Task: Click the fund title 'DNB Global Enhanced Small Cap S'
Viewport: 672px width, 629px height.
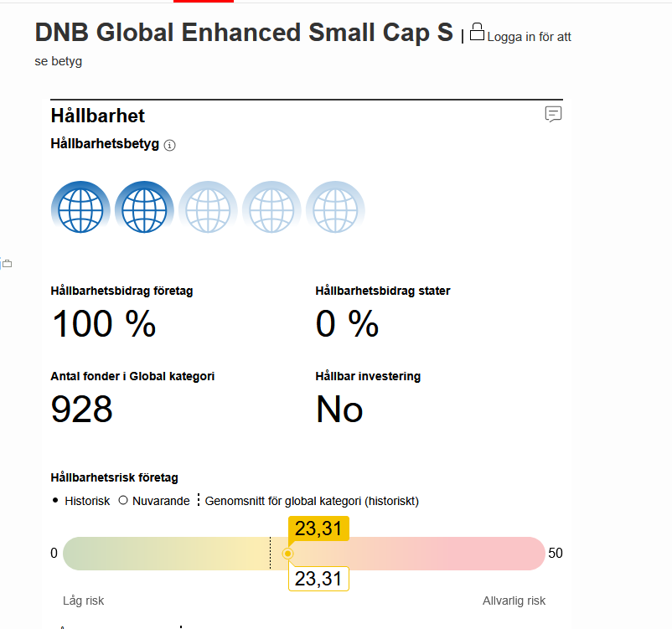Action: click(244, 32)
